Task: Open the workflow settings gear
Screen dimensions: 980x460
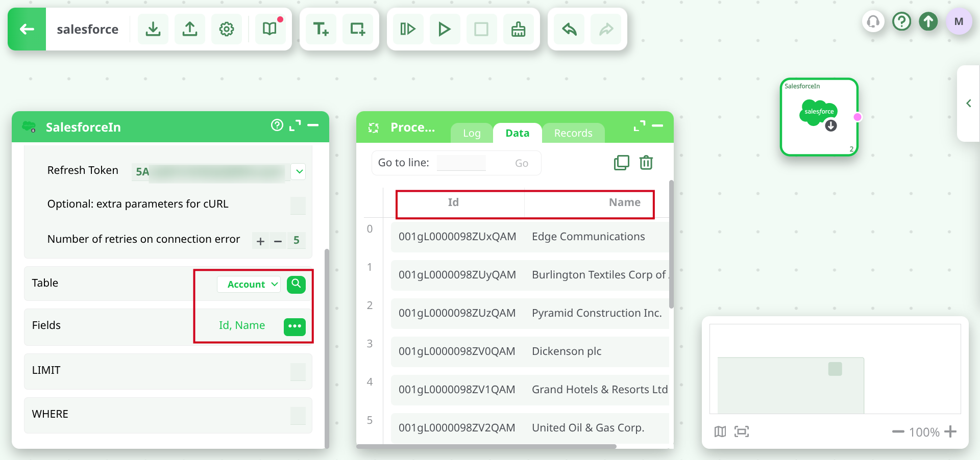Action: click(x=227, y=29)
